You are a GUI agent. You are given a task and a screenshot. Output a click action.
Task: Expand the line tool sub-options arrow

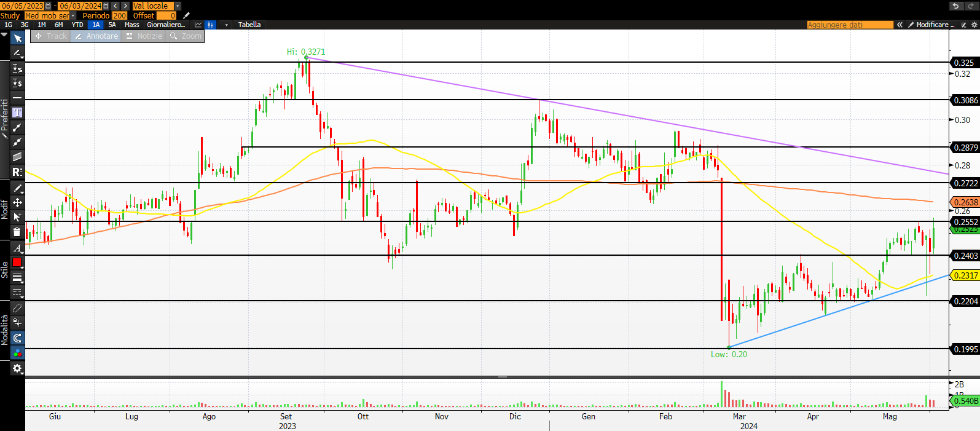coord(22,57)
